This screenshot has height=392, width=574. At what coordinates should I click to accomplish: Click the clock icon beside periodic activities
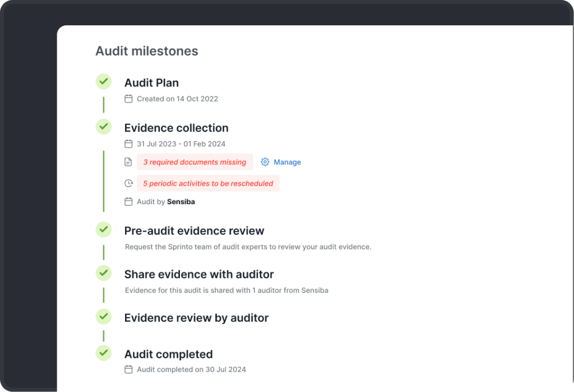point(128,183)
